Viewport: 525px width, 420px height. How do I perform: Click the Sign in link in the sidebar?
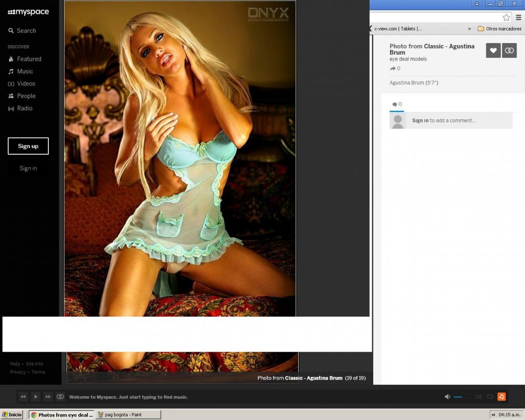(x=28, y=169)
